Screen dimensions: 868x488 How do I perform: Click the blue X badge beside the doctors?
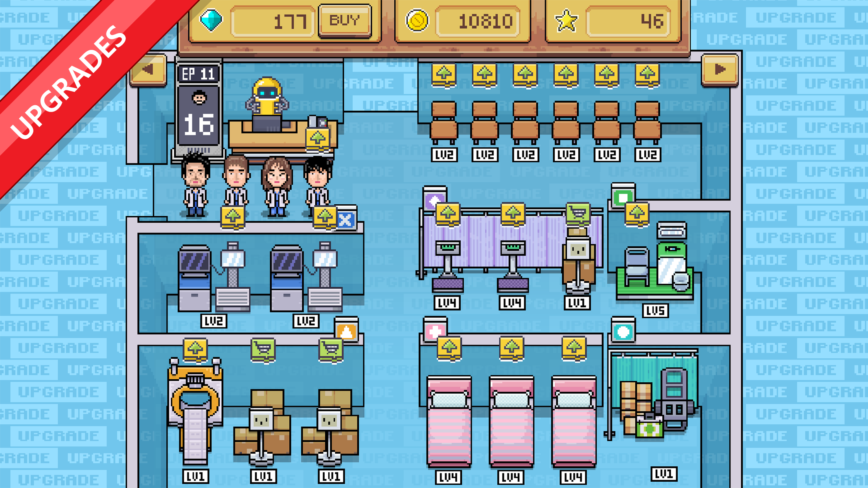tap(346, 219)
